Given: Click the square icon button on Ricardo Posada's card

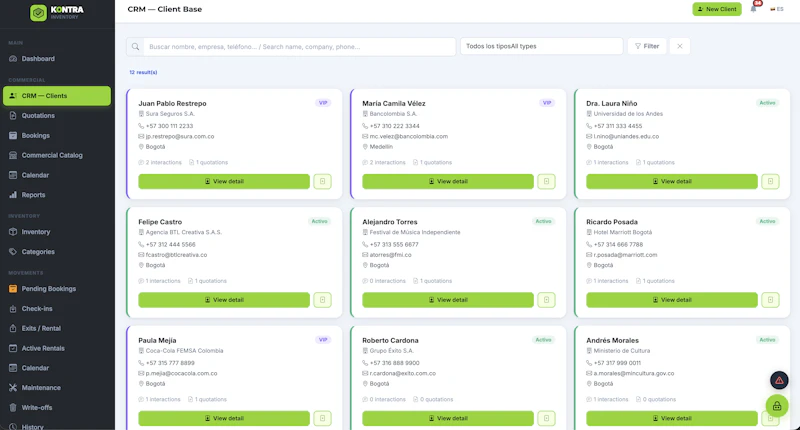Looking at the screenshot, I should [770, 300].
